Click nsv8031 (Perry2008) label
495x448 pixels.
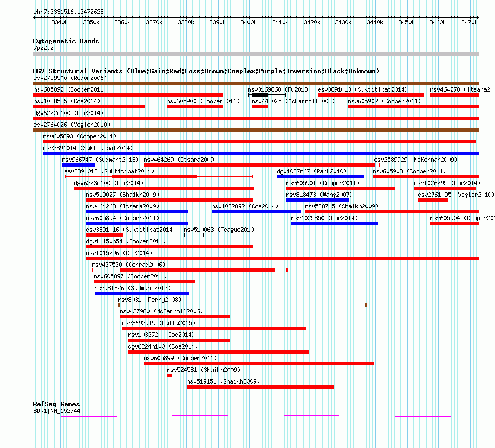tap(150, 300)
